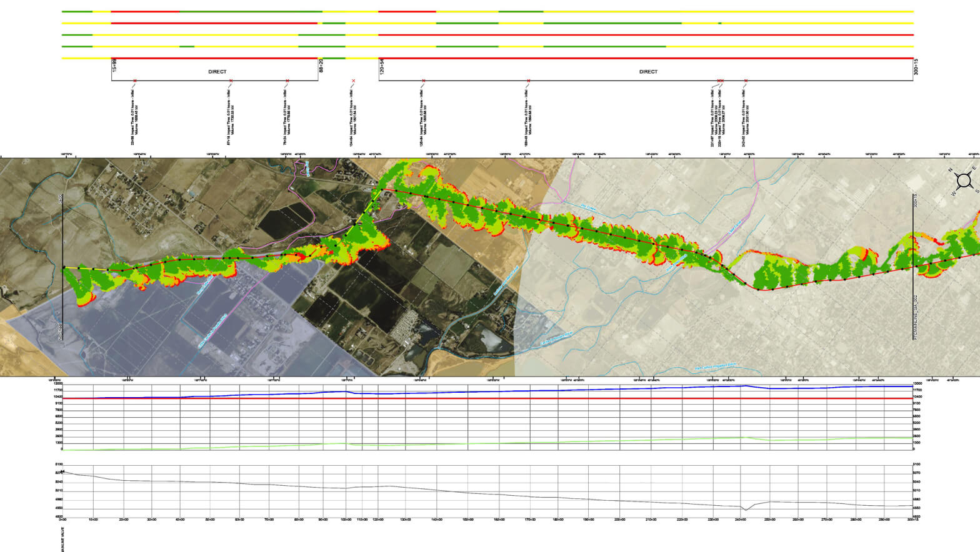This screenshot has height=552, width=980.
Task: Click the 120+54 station label
Action: click(381, 65)
